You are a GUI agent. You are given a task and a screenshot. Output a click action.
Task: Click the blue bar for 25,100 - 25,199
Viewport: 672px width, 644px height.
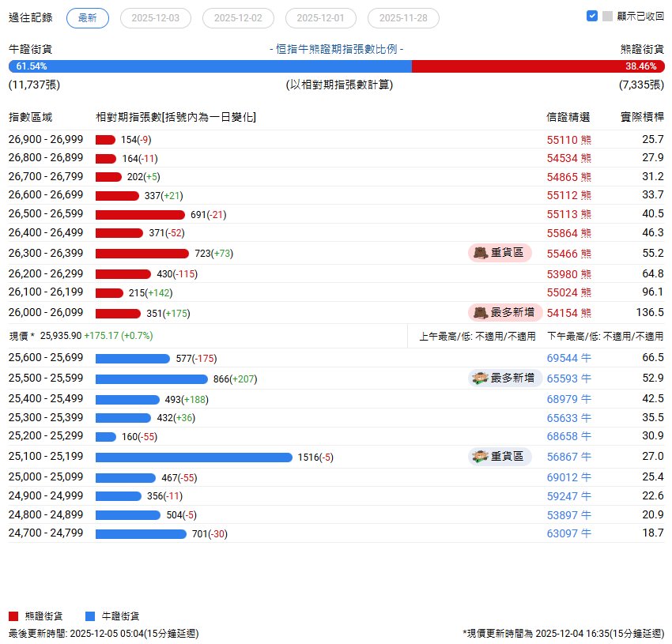coord(194,458)
